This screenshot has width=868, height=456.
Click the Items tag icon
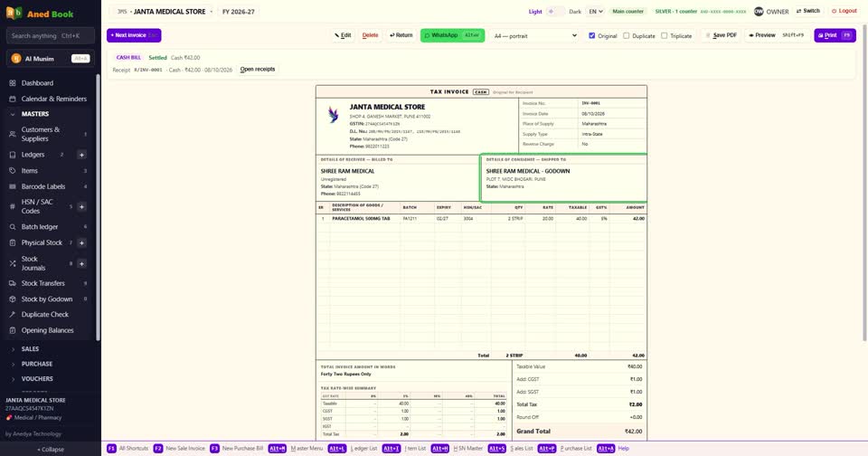coord(12,171)
